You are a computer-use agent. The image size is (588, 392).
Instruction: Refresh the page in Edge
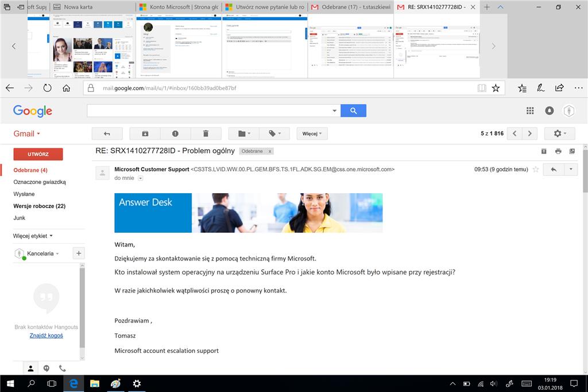47,88
